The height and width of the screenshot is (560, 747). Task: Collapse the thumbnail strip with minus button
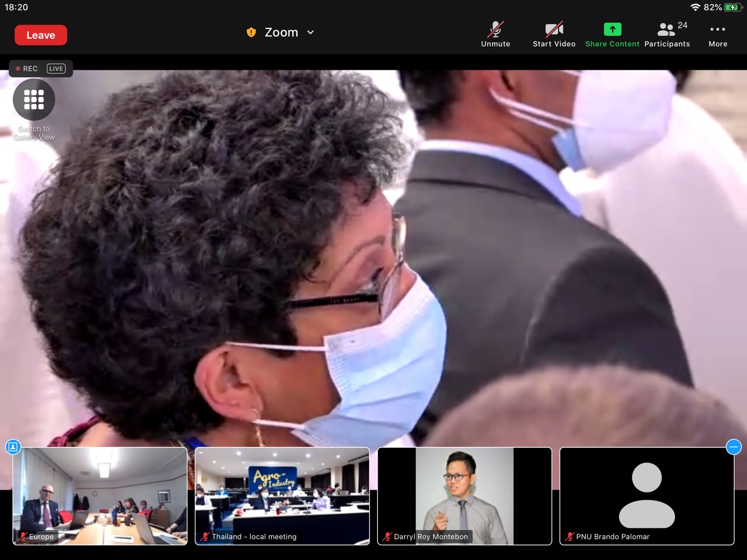pos(733,447)
